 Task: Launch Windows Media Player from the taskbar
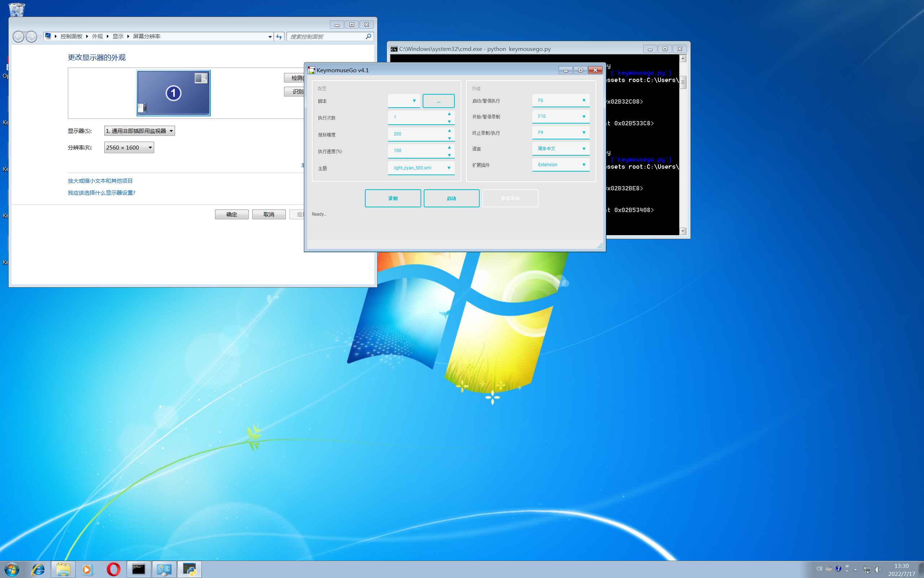pyautogui.click(x=87, y=570)
